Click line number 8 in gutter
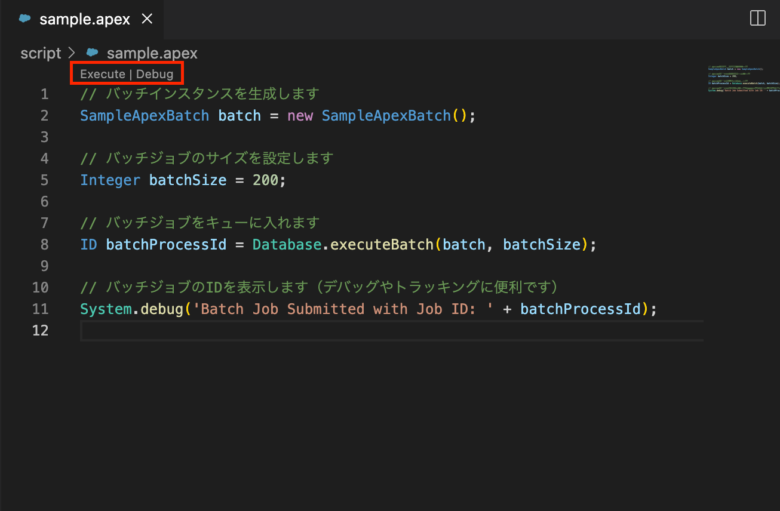 pos(44,244)
